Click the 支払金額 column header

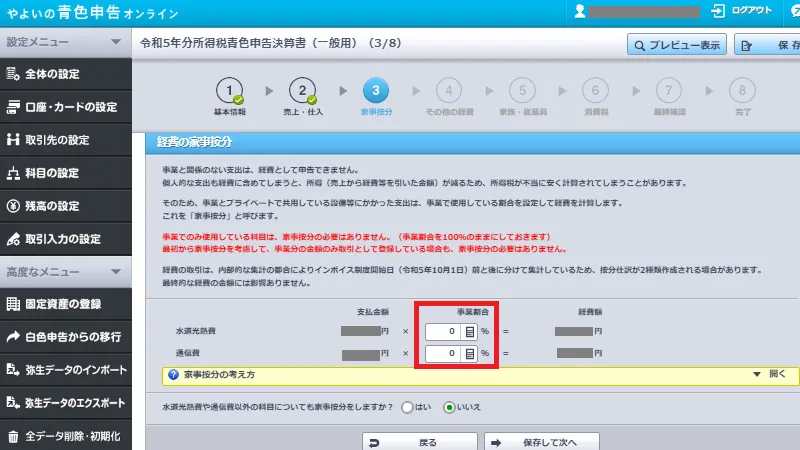click(372, 312)
